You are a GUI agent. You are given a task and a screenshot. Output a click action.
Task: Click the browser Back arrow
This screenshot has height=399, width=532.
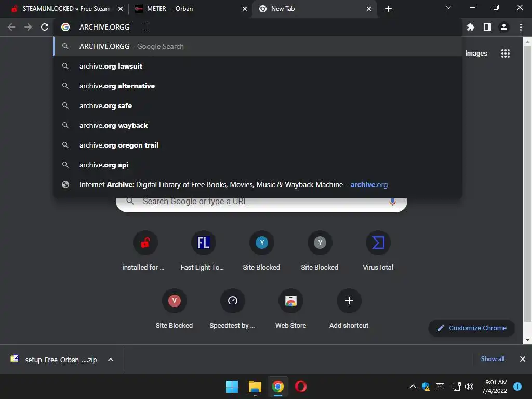(11, 27)
